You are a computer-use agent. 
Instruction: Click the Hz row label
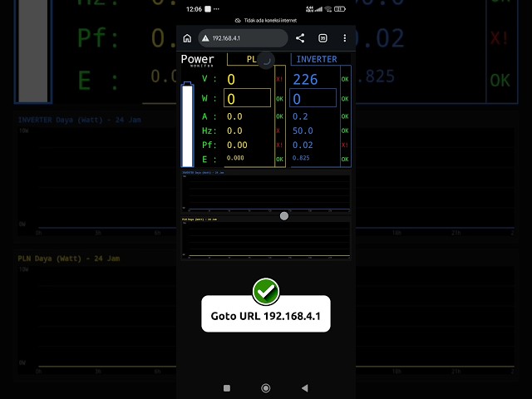(209, 131)
